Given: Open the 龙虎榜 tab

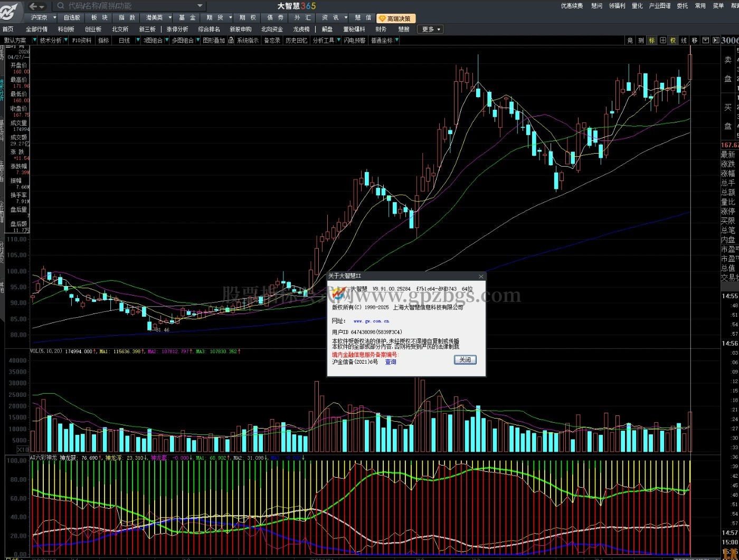Looking at the screenshot, I should 301,30.
